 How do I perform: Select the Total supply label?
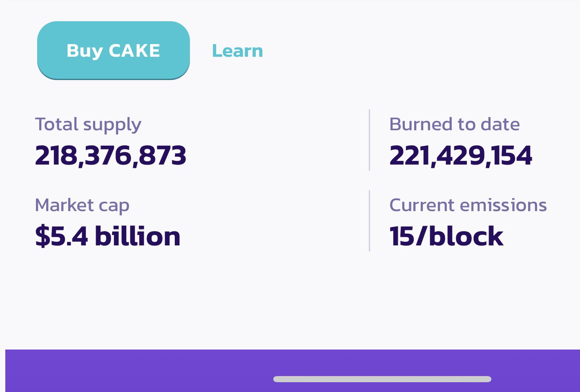click(88, 125)
